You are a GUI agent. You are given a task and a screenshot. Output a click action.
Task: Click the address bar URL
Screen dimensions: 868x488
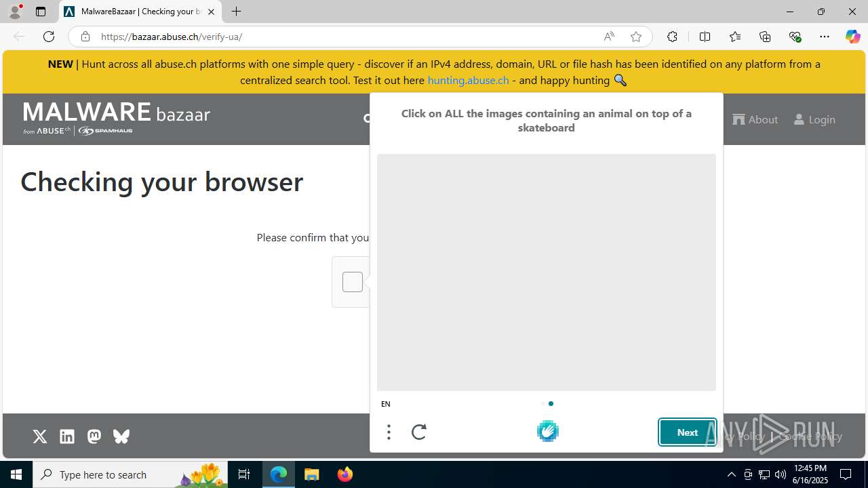(172, 37)
